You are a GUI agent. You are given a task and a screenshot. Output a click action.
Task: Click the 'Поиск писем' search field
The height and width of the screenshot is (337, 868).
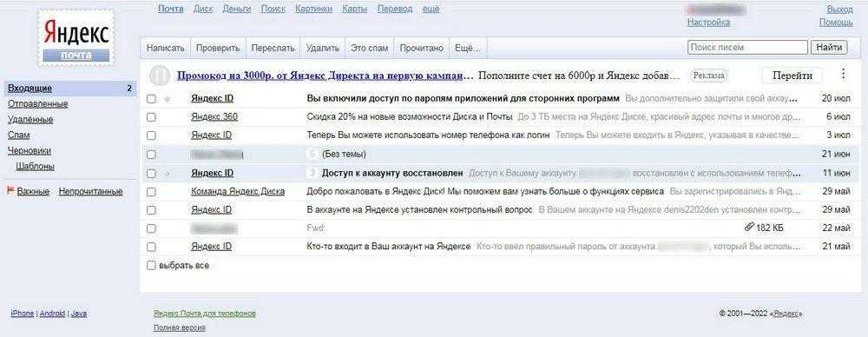click(x=747, y=48)
